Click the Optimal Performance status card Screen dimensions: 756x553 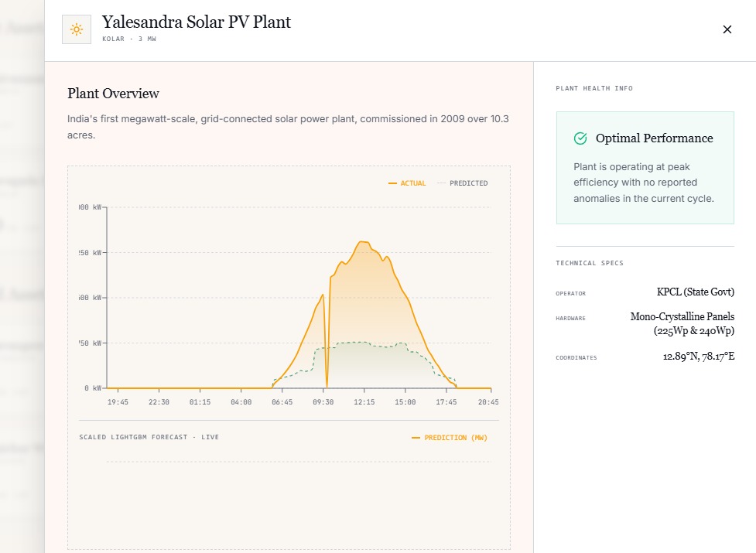pyautogui.click(x=645, y=168)
